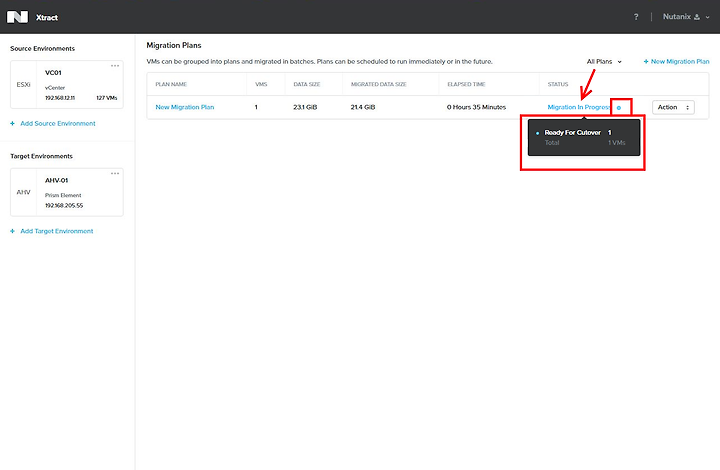This screenshot has height=470, width=720.
Task: Click the 192.168.205.55 address text
Action: click(64, 206)
